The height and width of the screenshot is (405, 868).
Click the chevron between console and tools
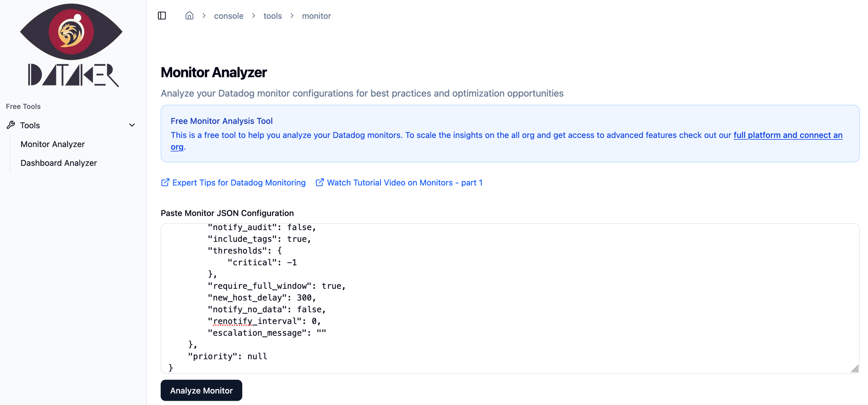pyautogui.click(x=254, y=16)
